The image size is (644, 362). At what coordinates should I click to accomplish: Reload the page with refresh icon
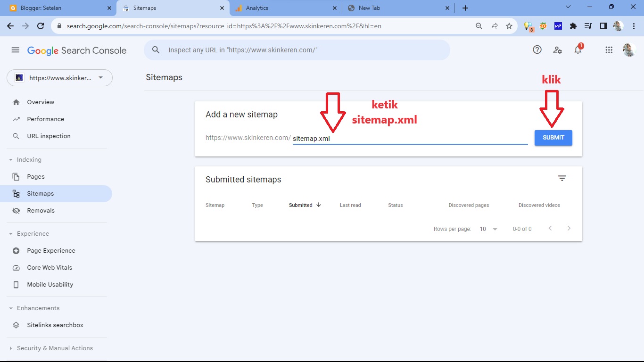pyautogui.click(x=41, y=26)
